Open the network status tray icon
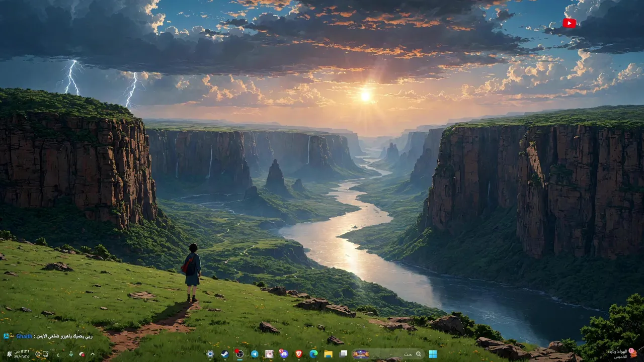 click(x=45, y=354)
